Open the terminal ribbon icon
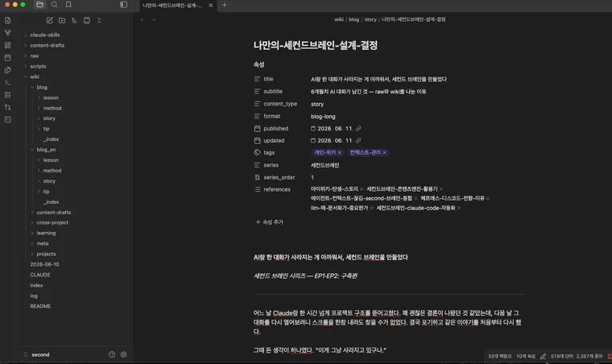The image size is (612, 364). point(8,120)
